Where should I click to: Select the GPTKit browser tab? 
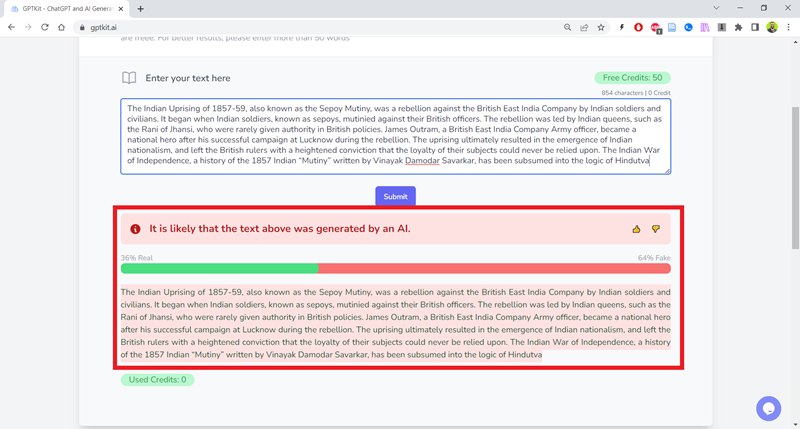67,9
